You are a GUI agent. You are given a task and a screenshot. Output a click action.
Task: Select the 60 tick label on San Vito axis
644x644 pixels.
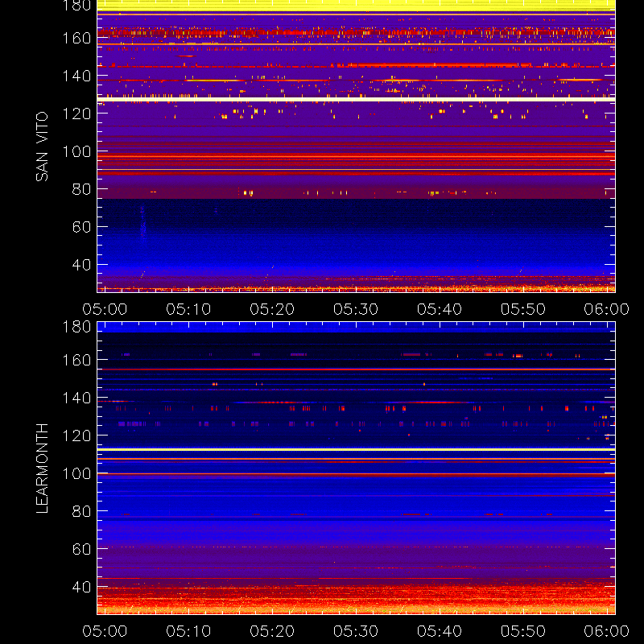[81, 227]
